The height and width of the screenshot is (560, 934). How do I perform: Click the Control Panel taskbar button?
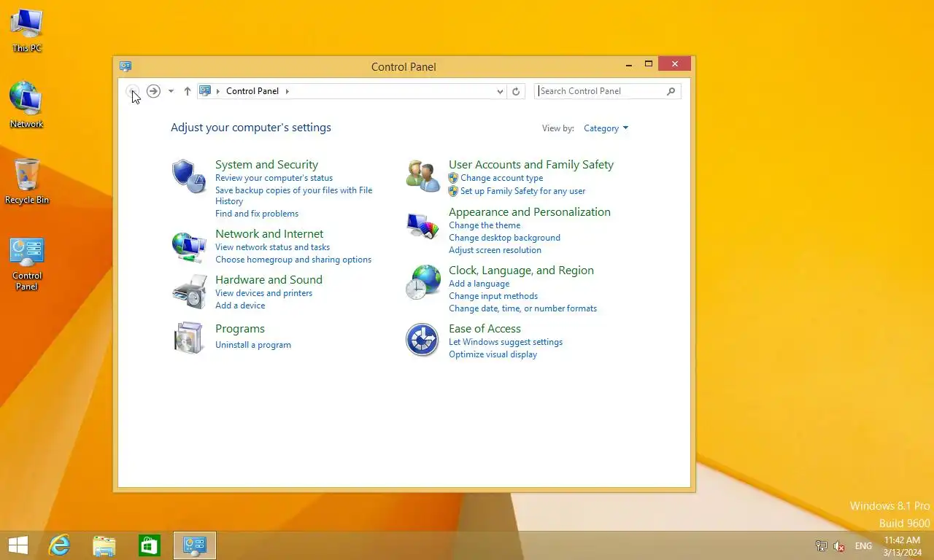point(195,545)
